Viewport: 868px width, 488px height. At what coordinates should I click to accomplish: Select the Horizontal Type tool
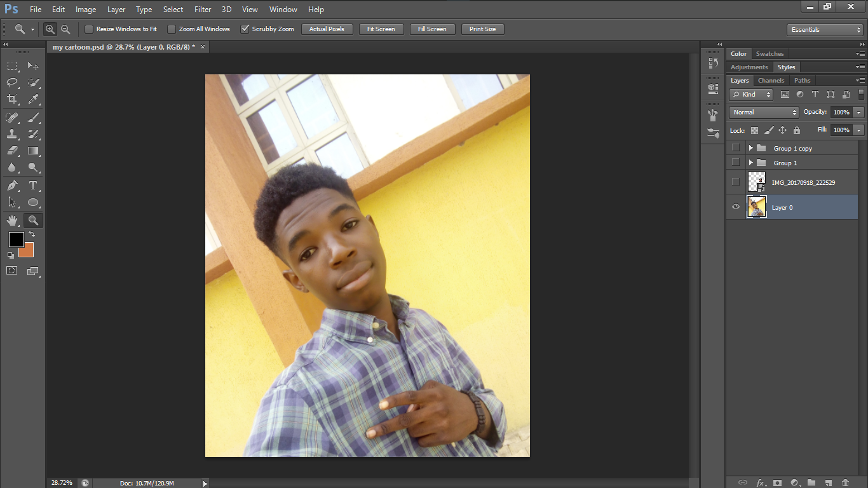tap(33, 186)
